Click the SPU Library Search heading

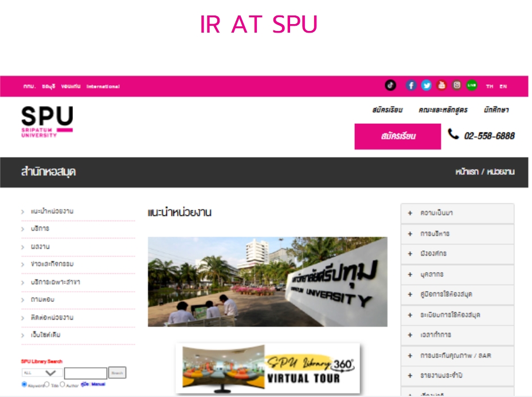42,361
